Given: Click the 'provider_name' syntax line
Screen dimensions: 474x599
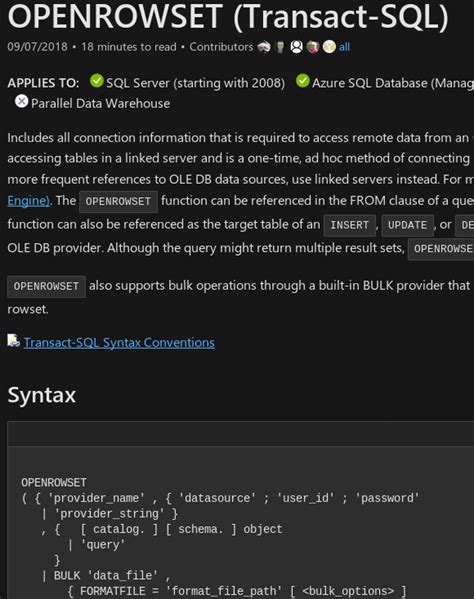Looking at the screenshot, I should (x=220, y=499).
